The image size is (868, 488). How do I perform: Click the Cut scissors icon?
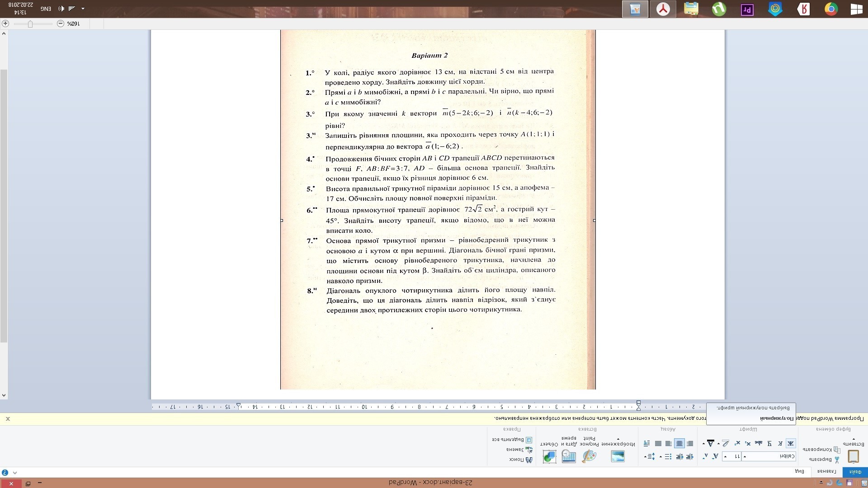837,460
